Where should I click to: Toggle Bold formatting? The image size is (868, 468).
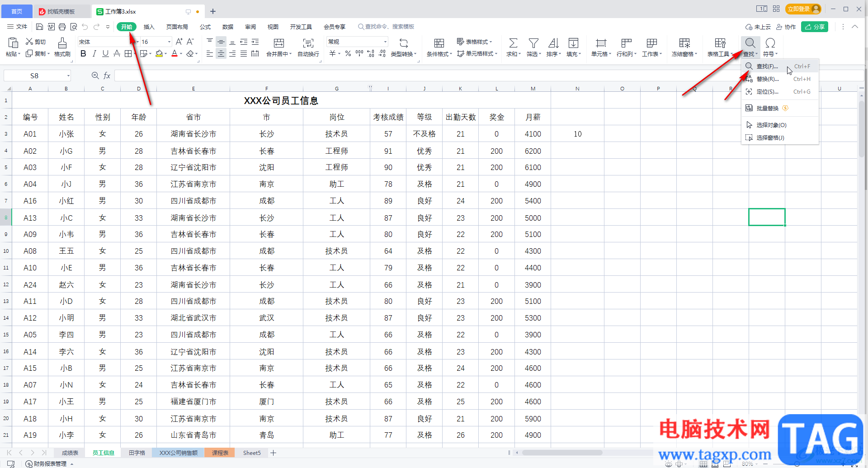tap(83, 54)
